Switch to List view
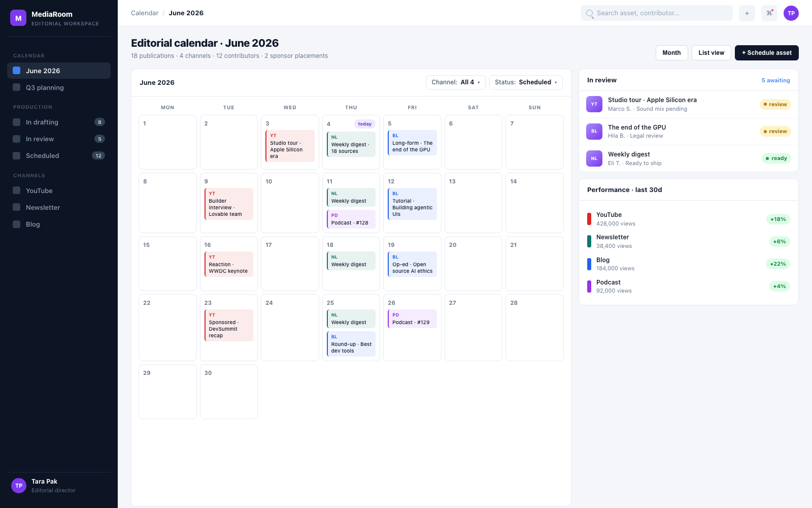 (x=711, y=53)
